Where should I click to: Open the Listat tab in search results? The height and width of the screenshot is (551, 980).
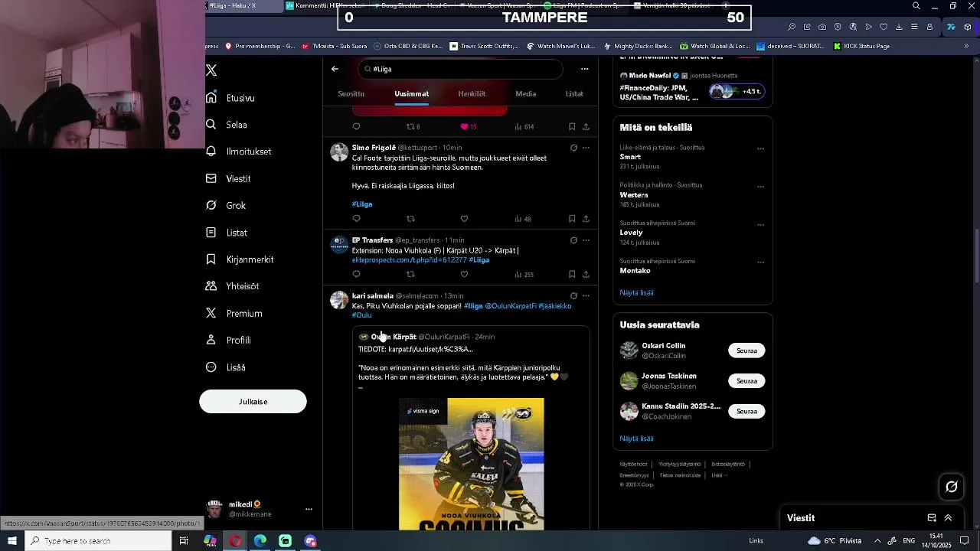(x=574, y=93)
